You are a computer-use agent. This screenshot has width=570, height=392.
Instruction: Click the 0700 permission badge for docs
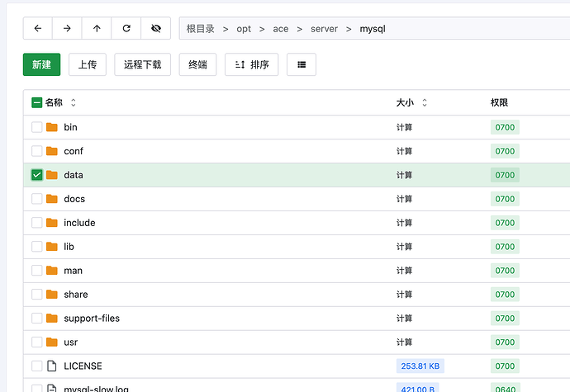[x=505, y=199]
